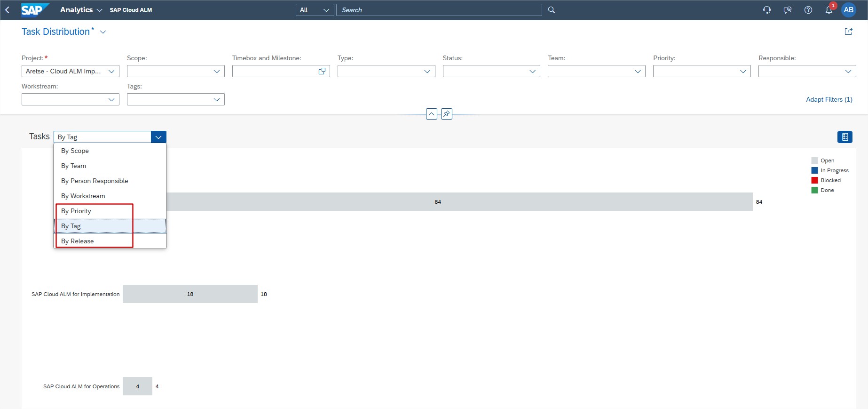Click the share icon beside Task Distribution
The height and width of the screenshot is (409, 868).
(849, 32)
